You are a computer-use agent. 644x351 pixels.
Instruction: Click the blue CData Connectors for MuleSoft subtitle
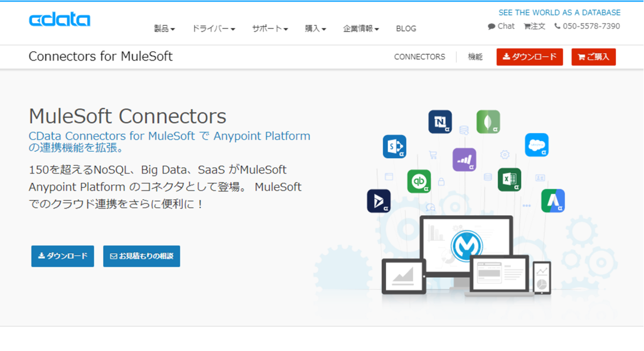[170, 142]
